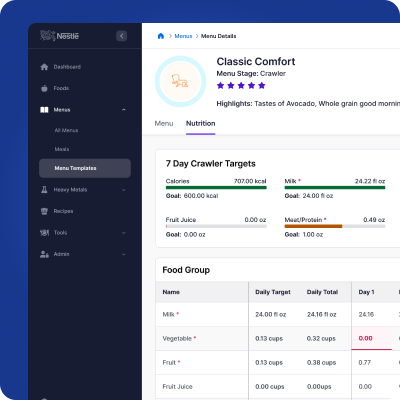Click the Fruit Juice progress bar
Image resolution: width=400 pixels, height=400 pixels.
216,226
